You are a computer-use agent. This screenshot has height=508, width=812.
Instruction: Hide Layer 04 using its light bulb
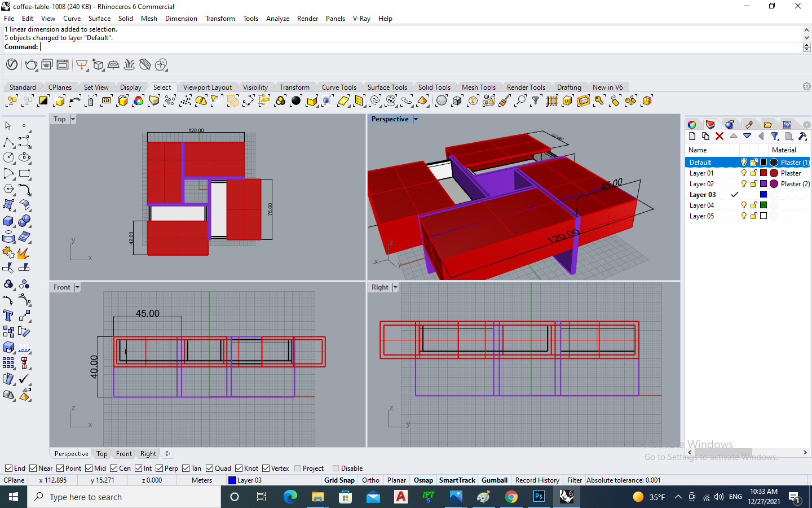click(744, 205)
